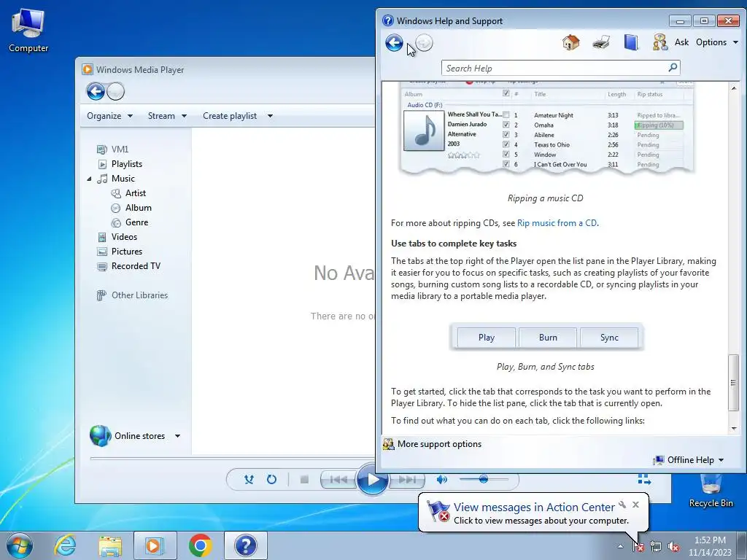Click the Search Help input field

[555, 68]
